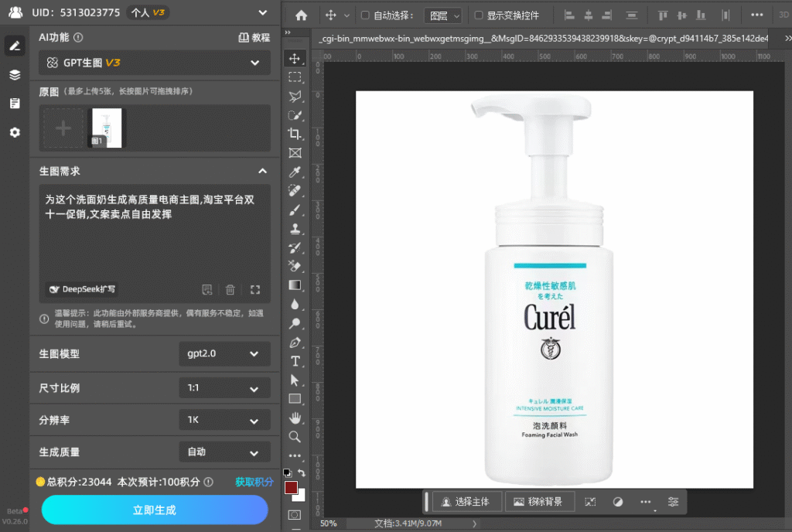Image resolution: width=792 pixels, height=532 pixels.
Task: Click the 移除背景 button
Action: click(539, 502)
